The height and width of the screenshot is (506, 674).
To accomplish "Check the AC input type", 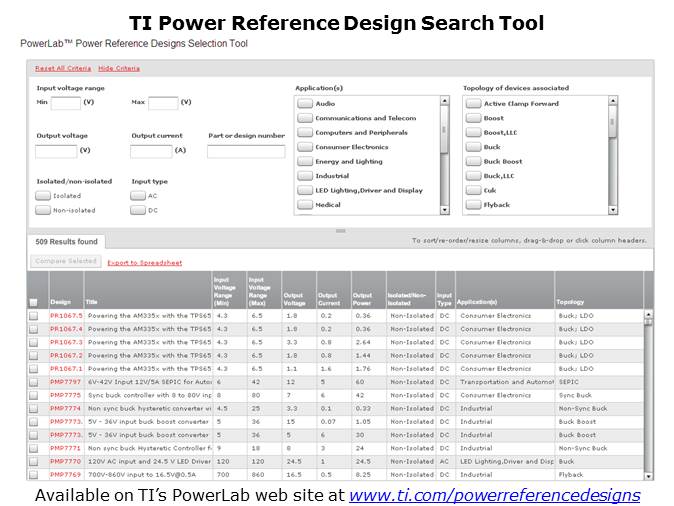I will 139,196.
